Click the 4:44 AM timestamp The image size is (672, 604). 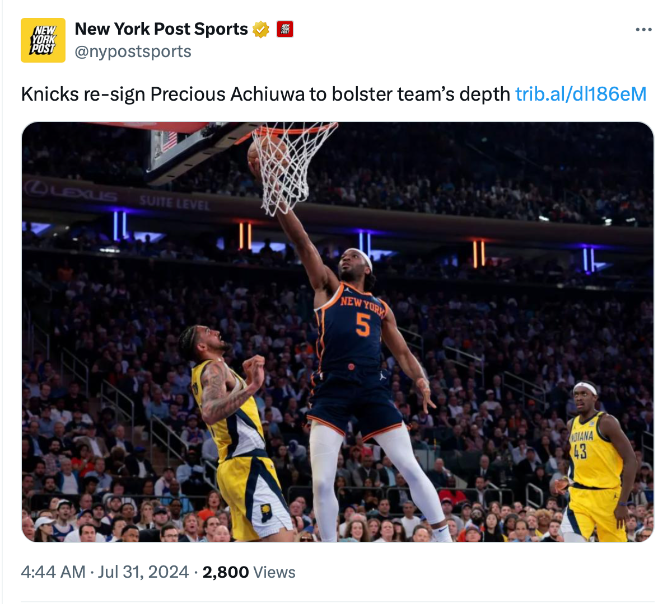coord(52,572)
